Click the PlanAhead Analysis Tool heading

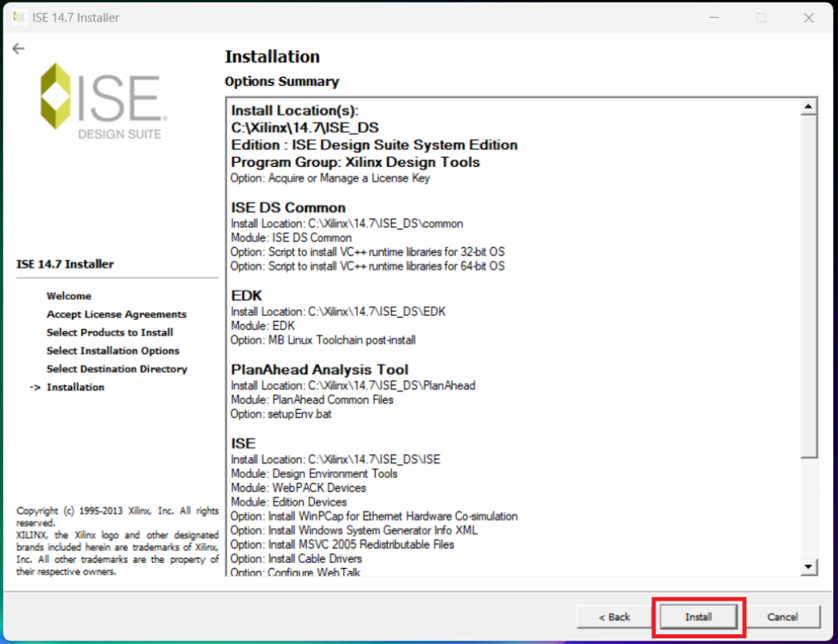pyautogui.click(x=320, y=369)
